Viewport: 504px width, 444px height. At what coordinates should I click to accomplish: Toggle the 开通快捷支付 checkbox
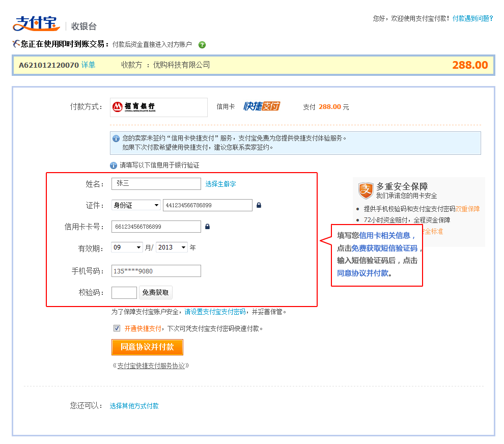click(117, 328)
